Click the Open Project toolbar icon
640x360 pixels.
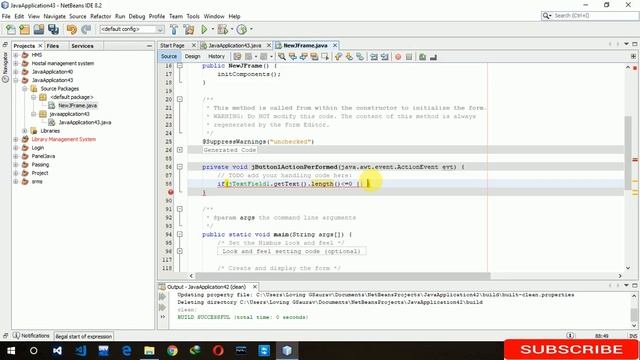39,29
